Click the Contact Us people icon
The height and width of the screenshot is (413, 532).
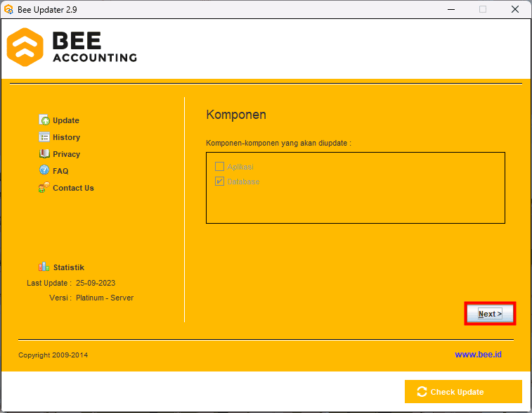[x=44, y=187]
